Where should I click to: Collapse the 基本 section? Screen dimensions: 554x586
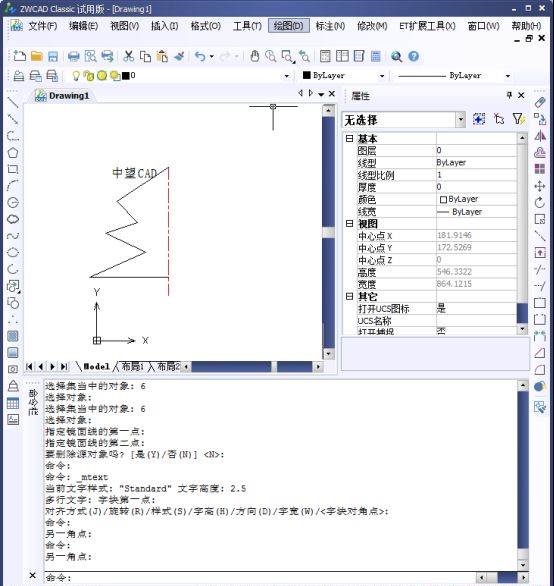click(x=349, y=139)
